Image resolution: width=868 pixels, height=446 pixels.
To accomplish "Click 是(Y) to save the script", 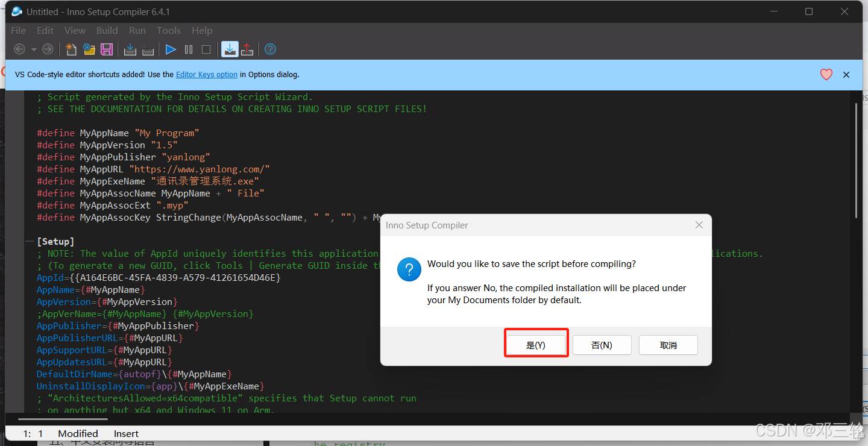I will pyautogui.click(x=535, y=345).
